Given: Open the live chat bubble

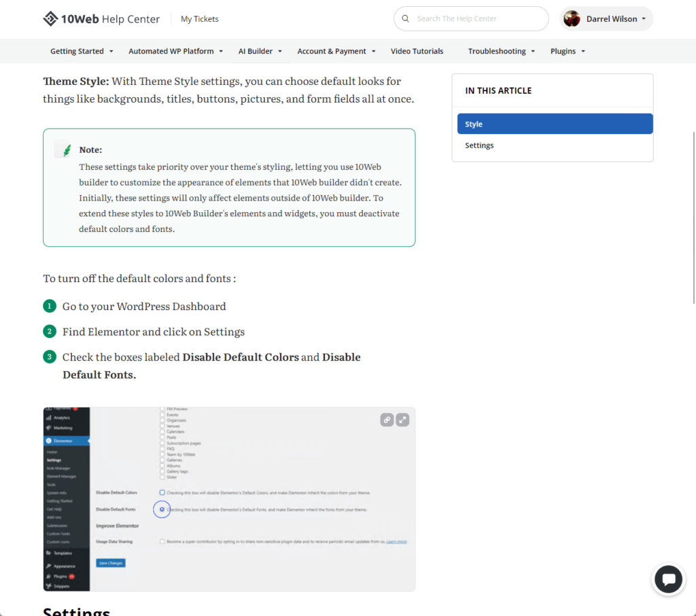Looking at the screenshot, I should click(x=668, y=579).
